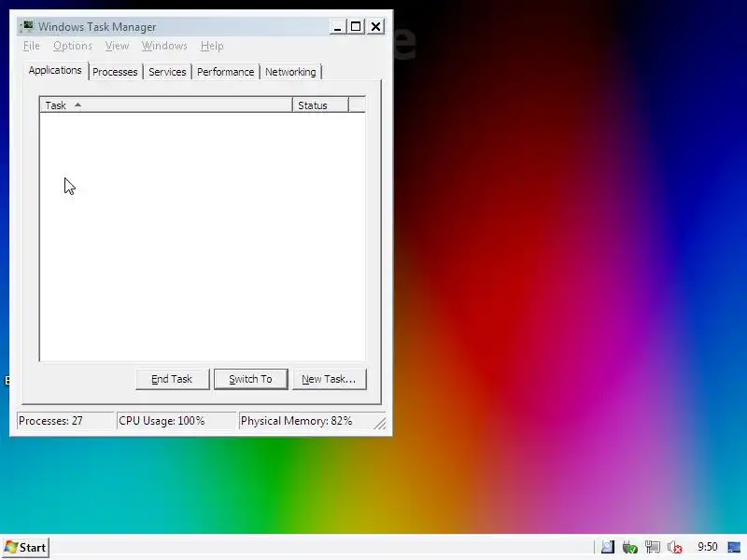
Task: Select the Applications tab
Action: coord(55,71)
